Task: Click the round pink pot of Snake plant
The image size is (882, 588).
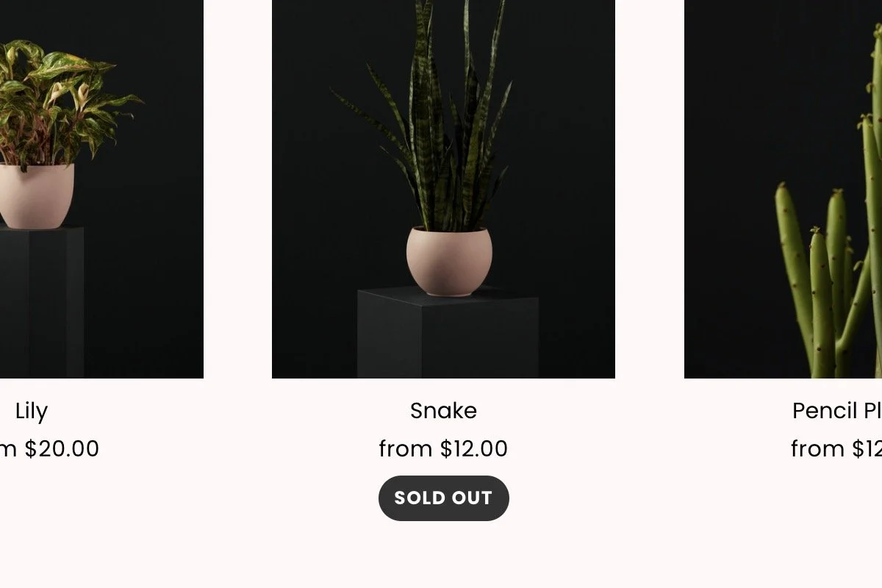Action: point(449,261)
